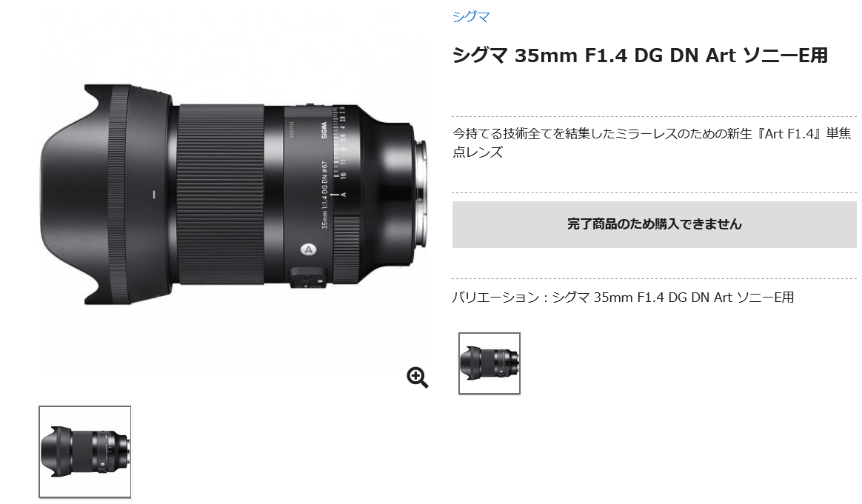The width and height of the screenshot is (862, 504).
Task: Click the ribbed focus ring on lens
Action: [x=219, y=195]
